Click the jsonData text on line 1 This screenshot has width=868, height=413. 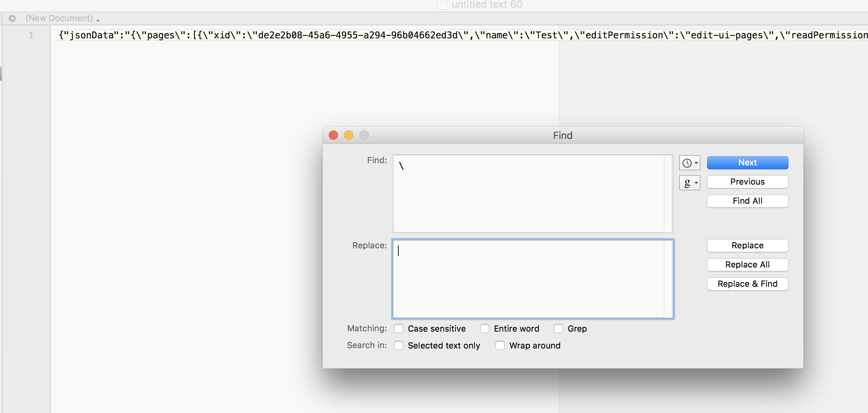coord(91,35)
